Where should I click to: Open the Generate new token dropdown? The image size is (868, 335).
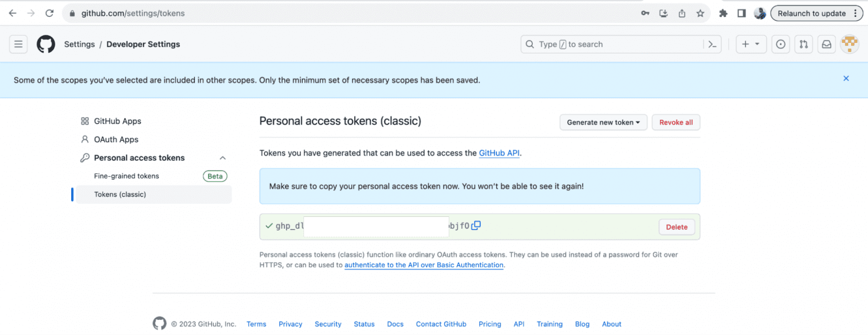[x=603, y=122]
